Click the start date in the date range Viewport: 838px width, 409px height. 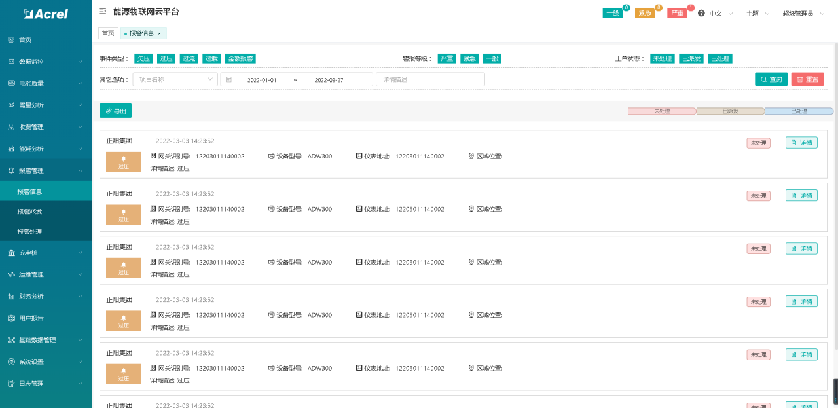point(261,79)
